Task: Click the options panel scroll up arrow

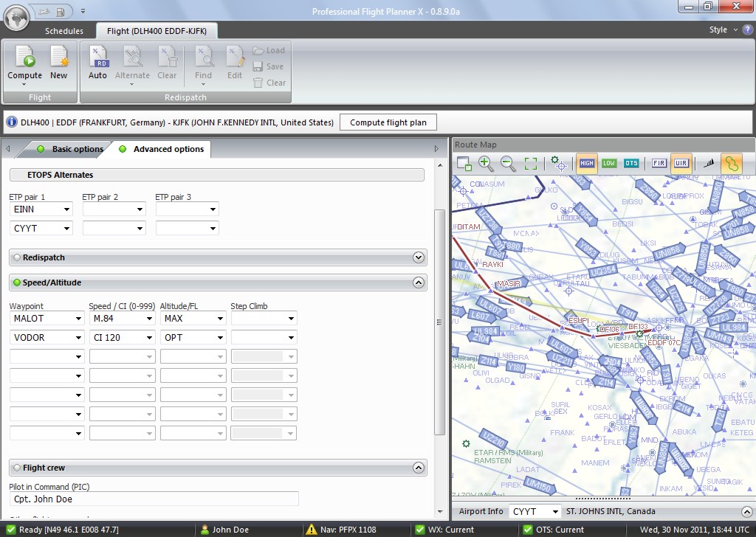Action: pos(439,166)
